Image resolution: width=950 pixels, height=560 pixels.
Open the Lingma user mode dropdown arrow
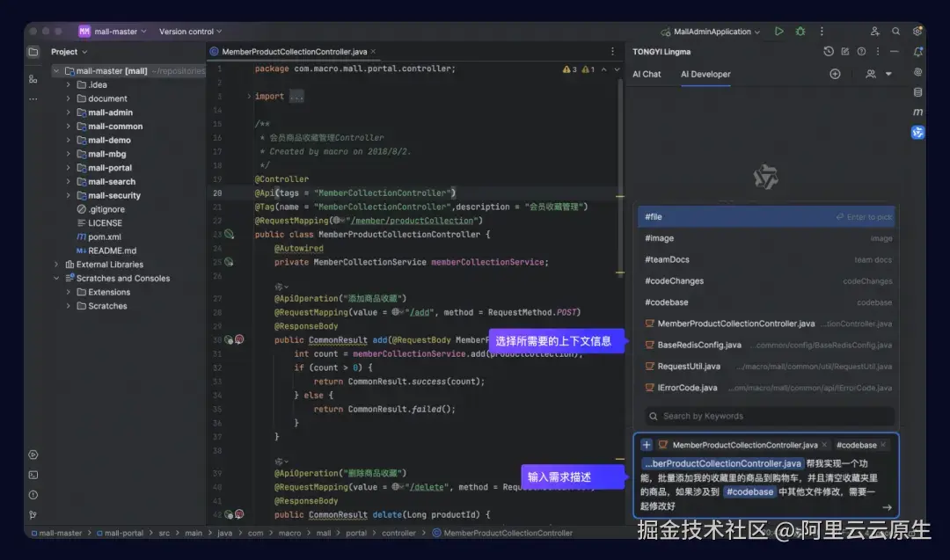[x=888, y=74]
